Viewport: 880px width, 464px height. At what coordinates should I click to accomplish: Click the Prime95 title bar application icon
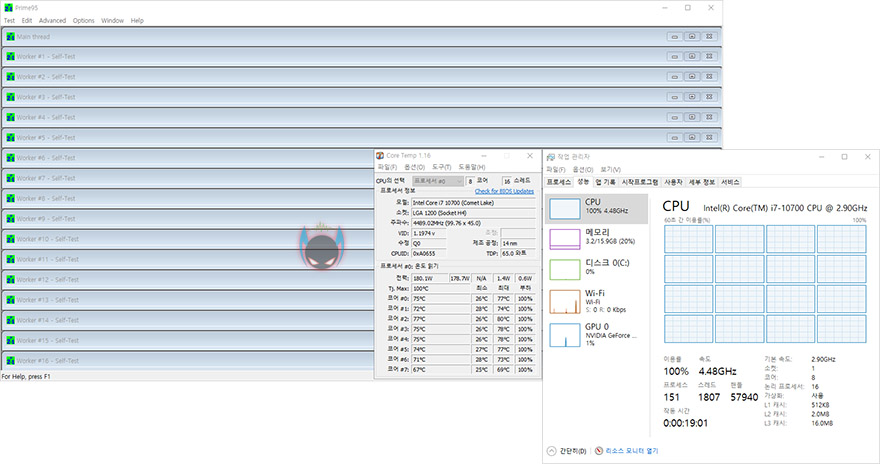tap(8, 8)
